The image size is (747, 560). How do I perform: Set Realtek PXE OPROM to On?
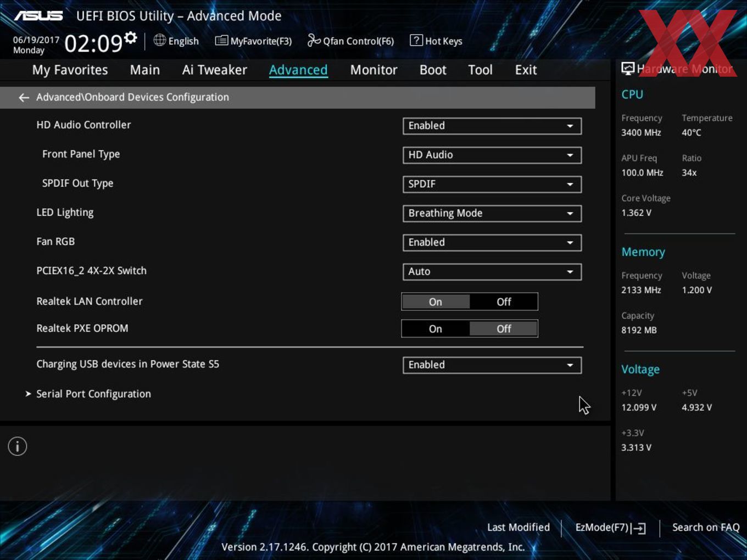point(436,329)
